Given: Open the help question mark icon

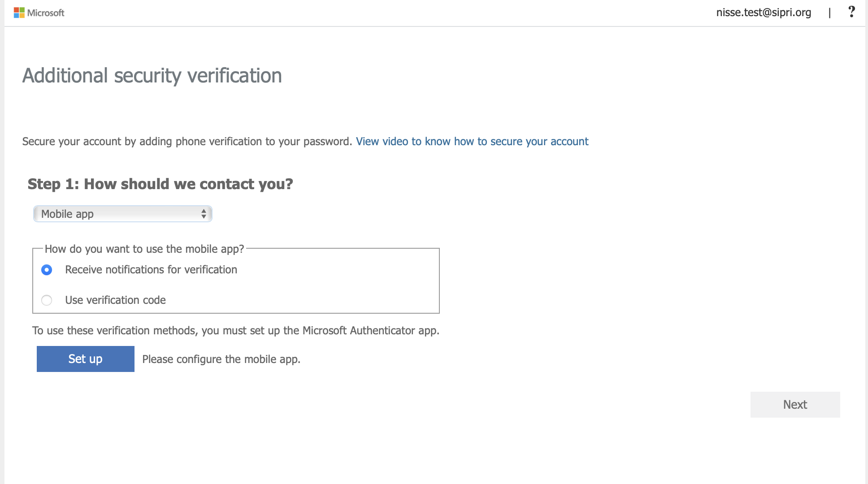Looking at the screenshot, I should (x=851, y=12).
